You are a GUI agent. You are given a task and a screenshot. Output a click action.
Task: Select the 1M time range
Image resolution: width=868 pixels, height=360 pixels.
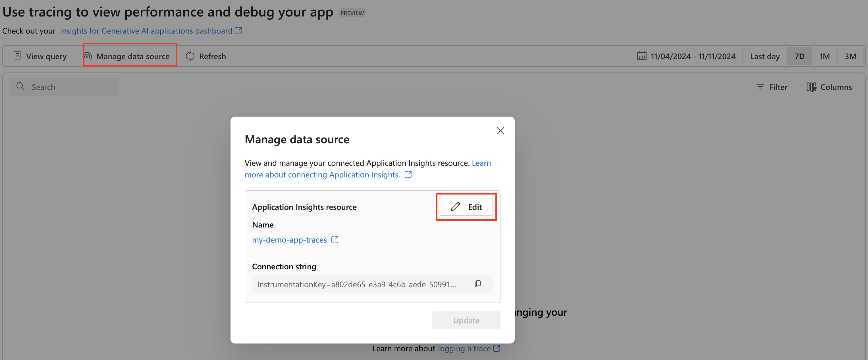(824, 56)
